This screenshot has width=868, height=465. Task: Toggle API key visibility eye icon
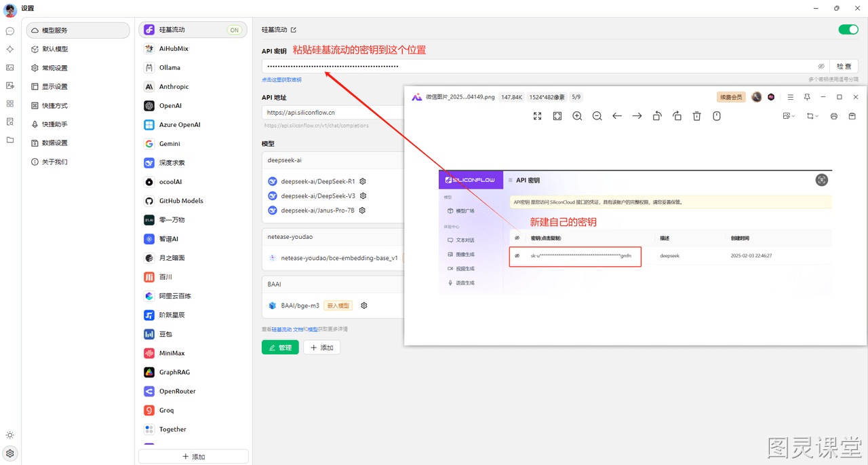(821, 67)
